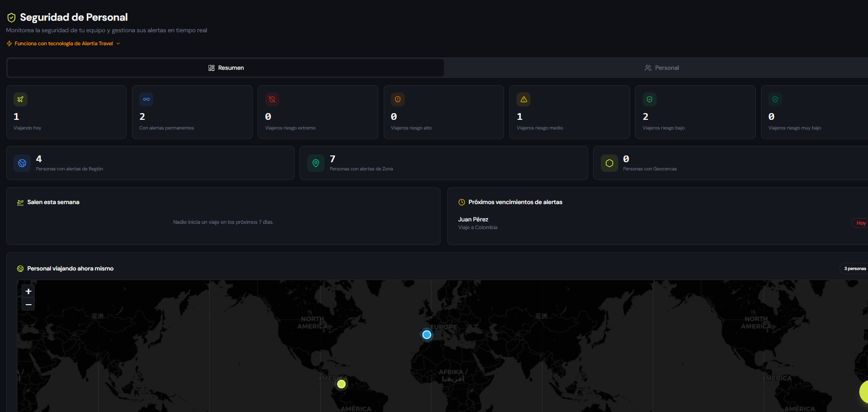Click the hexagon icon for Personas con Geocercas
The width and height of the screenshot is (868, 412).
pos(609,163)
